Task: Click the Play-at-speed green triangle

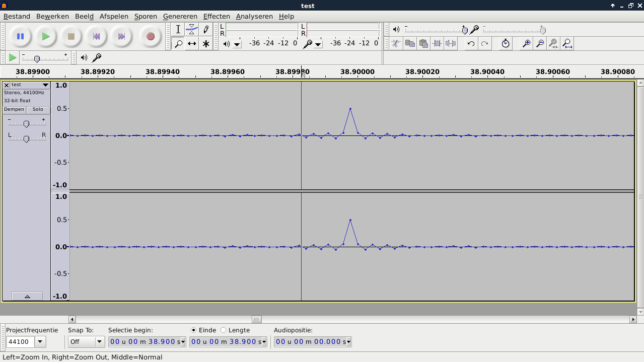Action: pyautogui.click(x=13, y=58)
